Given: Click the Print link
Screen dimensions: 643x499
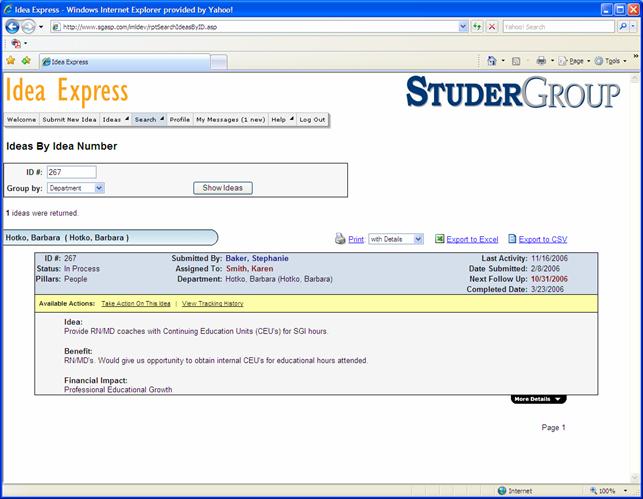Looking at the screenshot, I should tap(356, 239).
